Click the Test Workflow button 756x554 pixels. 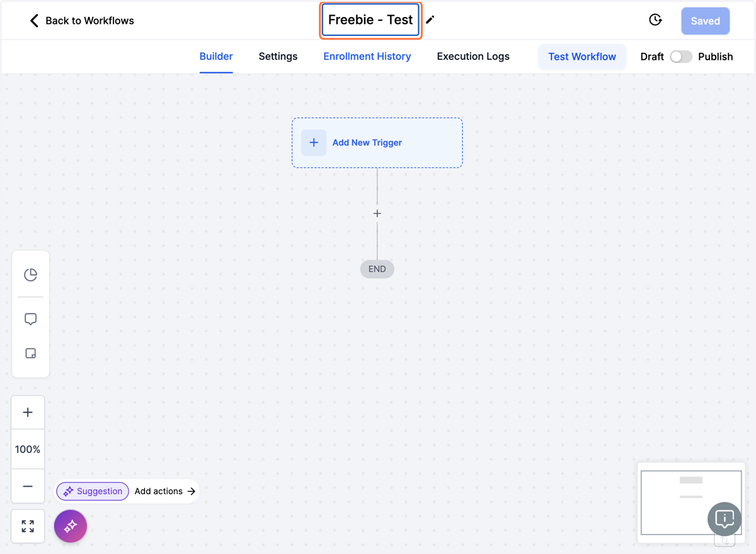point(582,57)
